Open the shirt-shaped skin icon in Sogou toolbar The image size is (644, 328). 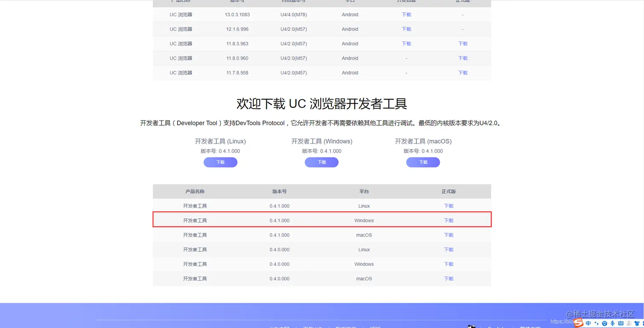(637, 323)
